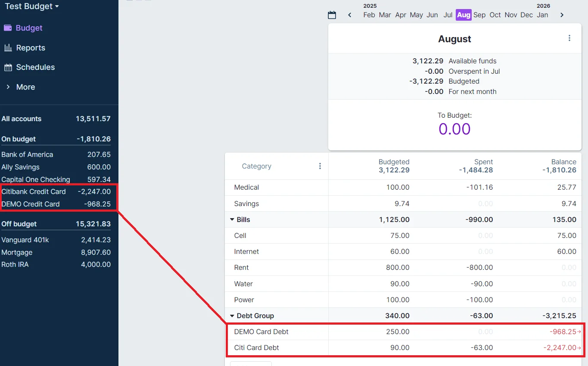This screenshot has height=366, width=588.
Task: Open the Vanguard 401k account
Action: point(25,240)
